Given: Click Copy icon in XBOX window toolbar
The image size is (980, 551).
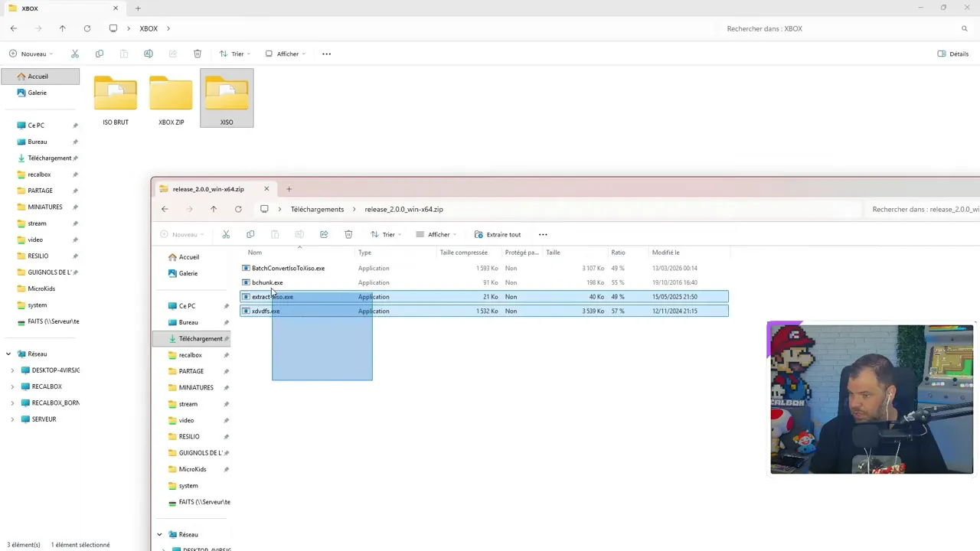Looking at the screenshot, I should point(100,54).
